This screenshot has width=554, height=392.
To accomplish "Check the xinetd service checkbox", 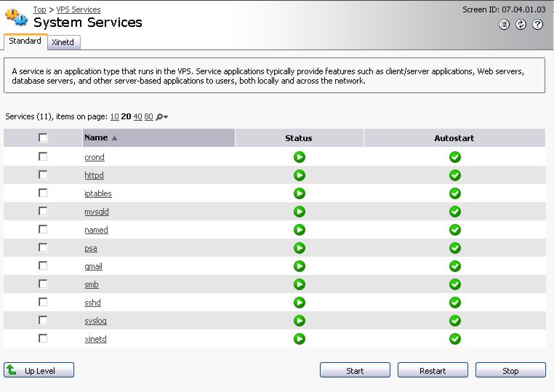I will 43,338.
